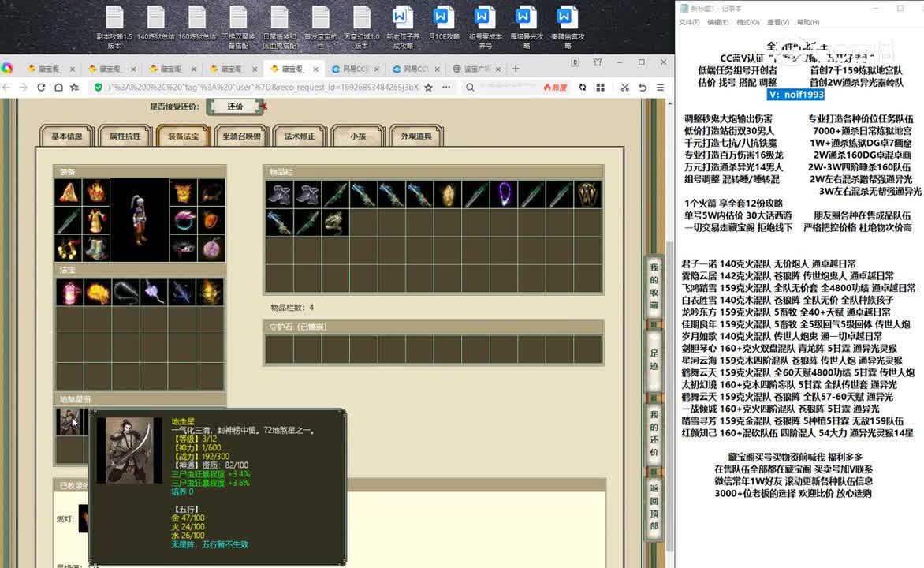The height and width of the screenshot is (568, 924).
Task: Click the browser search box
Action: (507, 88)
